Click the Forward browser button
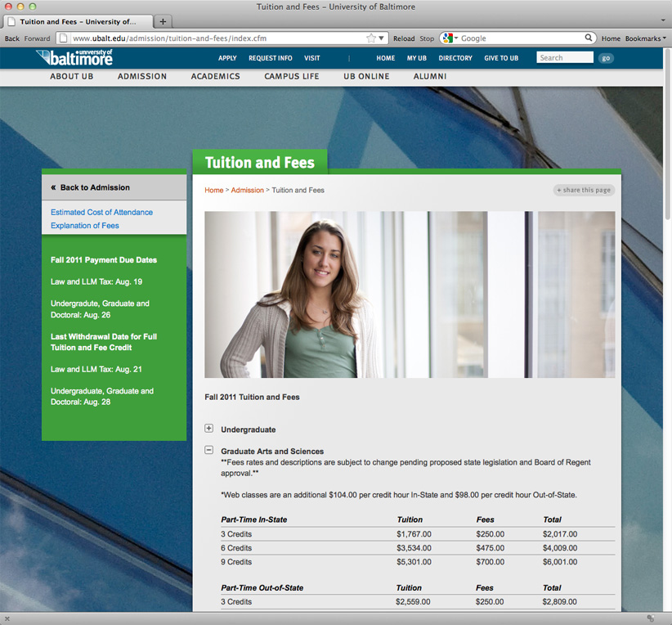The width and height of the screenshot is (672, 625). point(37,38)
